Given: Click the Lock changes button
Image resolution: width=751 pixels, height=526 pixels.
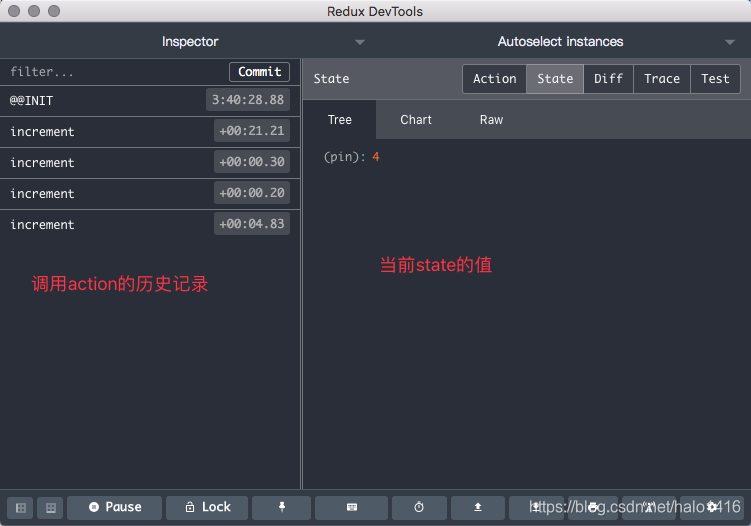Looking at the screenshot, I should (x=207, y=507).
